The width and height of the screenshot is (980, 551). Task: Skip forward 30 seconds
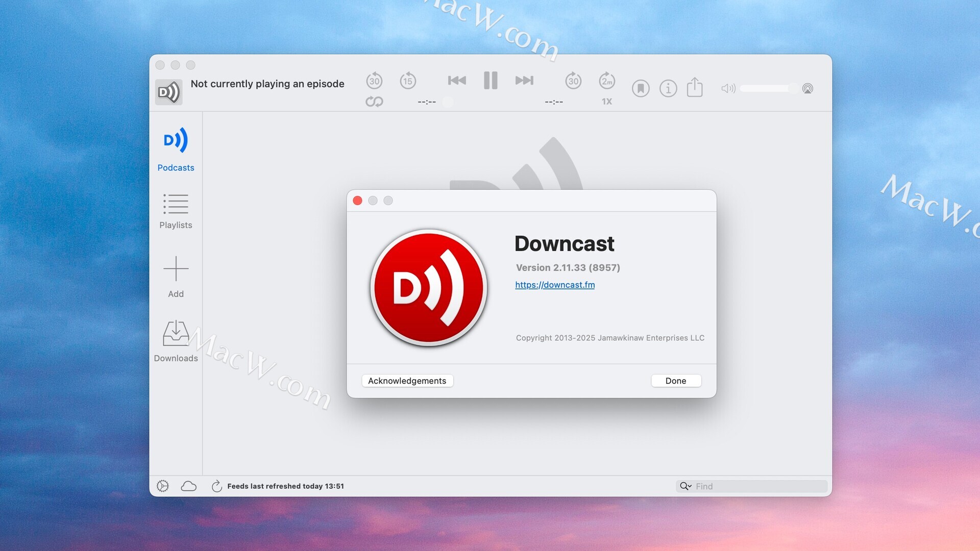click(x=573, y=81)
